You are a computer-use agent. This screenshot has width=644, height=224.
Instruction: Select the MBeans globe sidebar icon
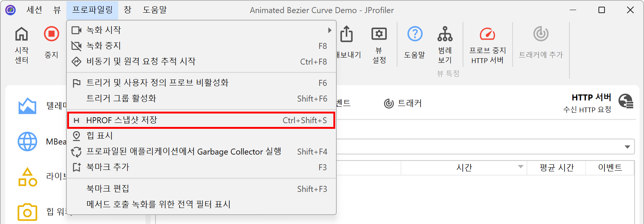(27, 142)
